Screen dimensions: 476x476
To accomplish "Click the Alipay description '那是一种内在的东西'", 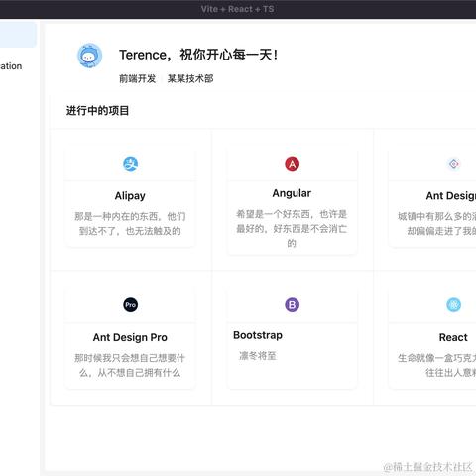I will point(130,224).
